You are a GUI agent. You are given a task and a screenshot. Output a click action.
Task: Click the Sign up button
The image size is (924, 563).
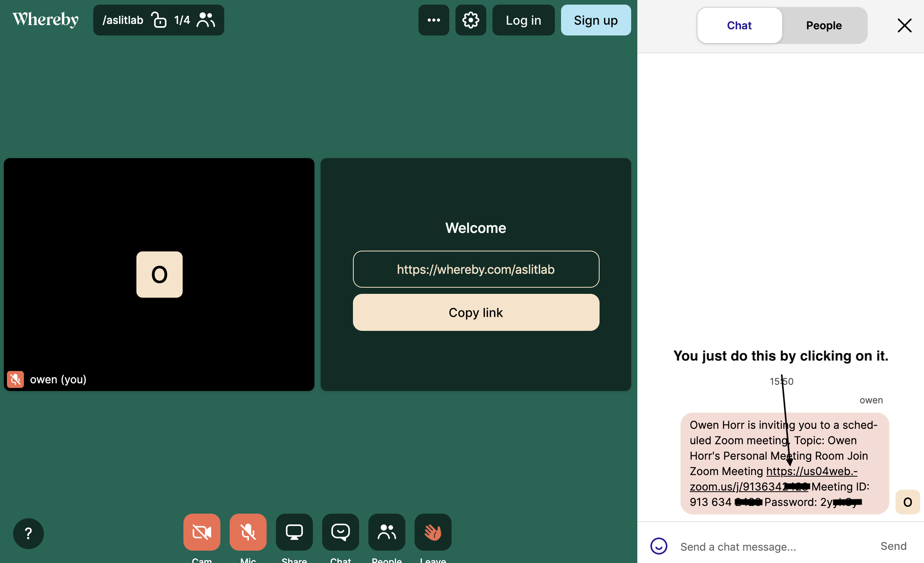pos(596,20)
